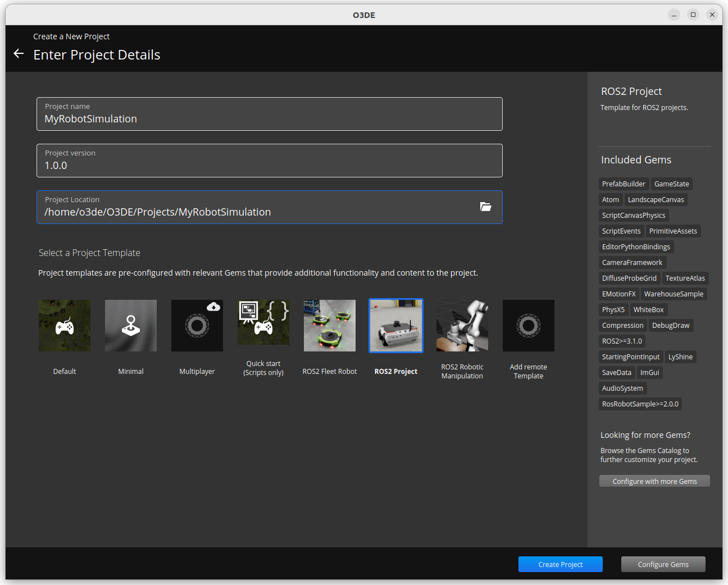
Task: Click the PhysX5 gem tag
Action: (613, 309)
